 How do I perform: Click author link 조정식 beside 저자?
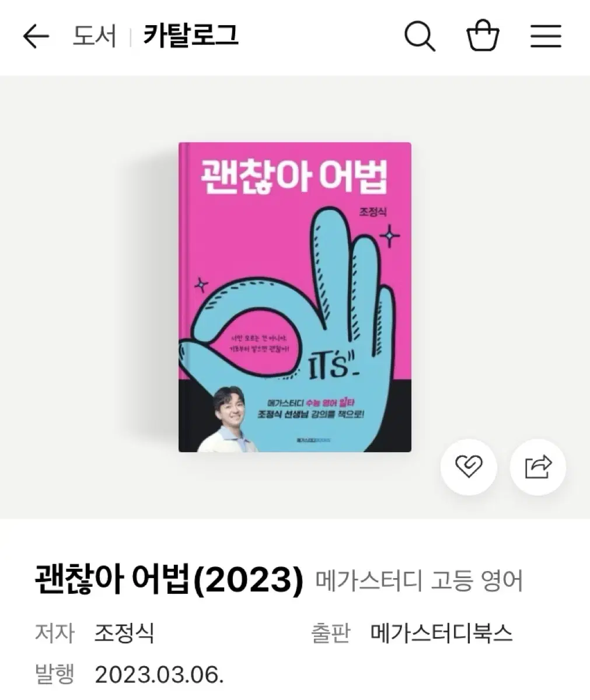coord(124,633)
